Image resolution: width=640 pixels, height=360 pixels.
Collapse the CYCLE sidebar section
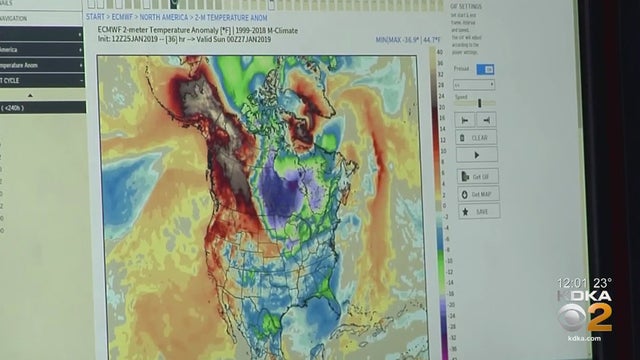[42, 81]
